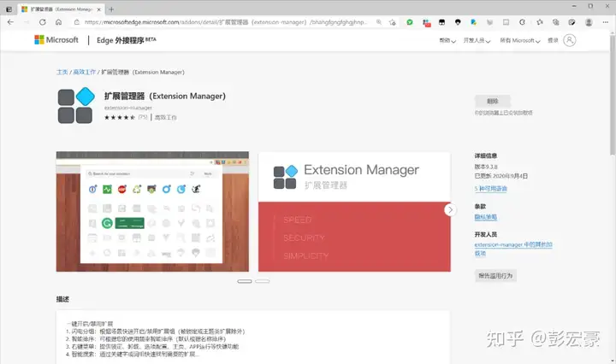Viewport: 616px width, 364px height.
Task: Open the rating count (75) reviews
Action: (143, 117)
